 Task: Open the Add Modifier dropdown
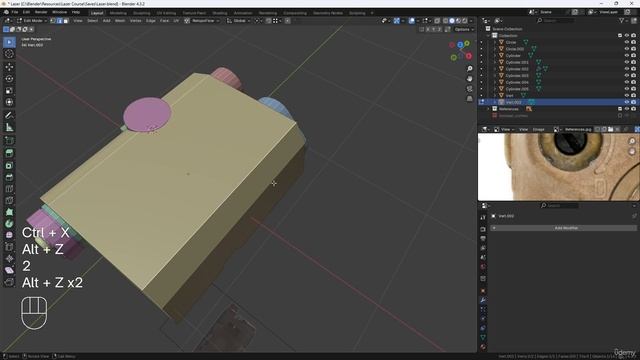tap(563, 228)
